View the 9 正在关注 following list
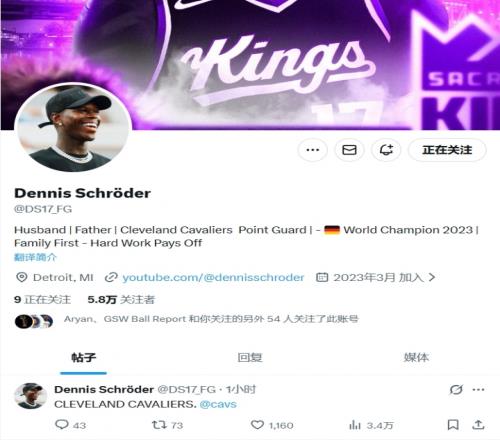Image resolution: width=500 pixels, height=440 pixels. tap(42, 299)
